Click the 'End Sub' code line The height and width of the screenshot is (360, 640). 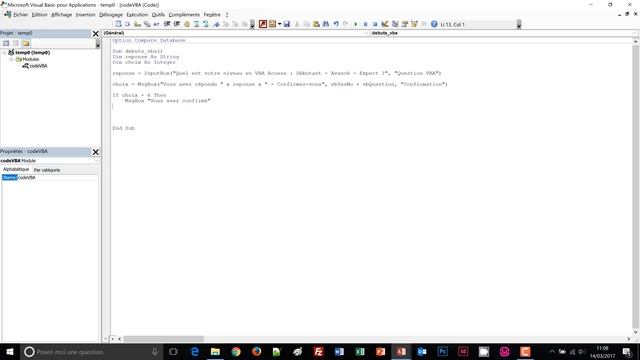(123, 128)
